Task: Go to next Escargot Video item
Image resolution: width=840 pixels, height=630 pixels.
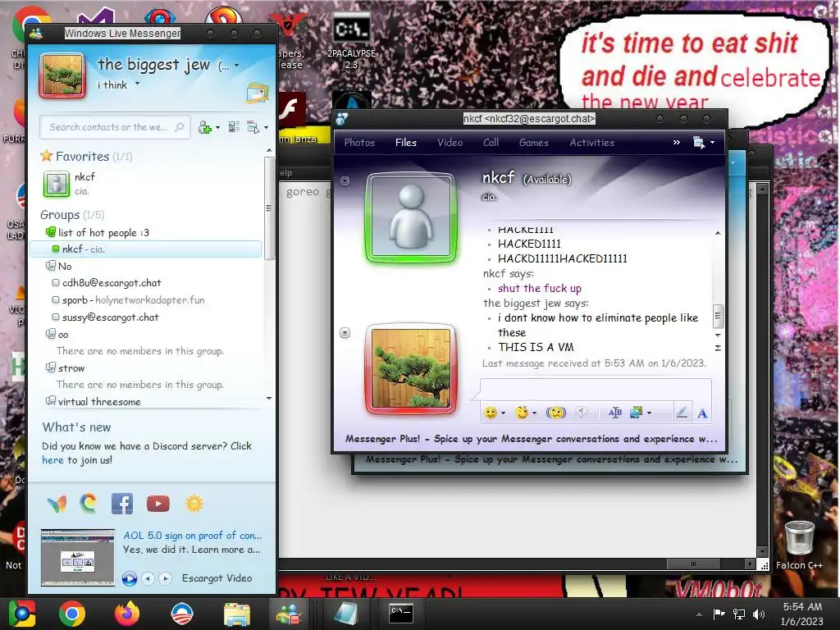Action: coord(166,578)
